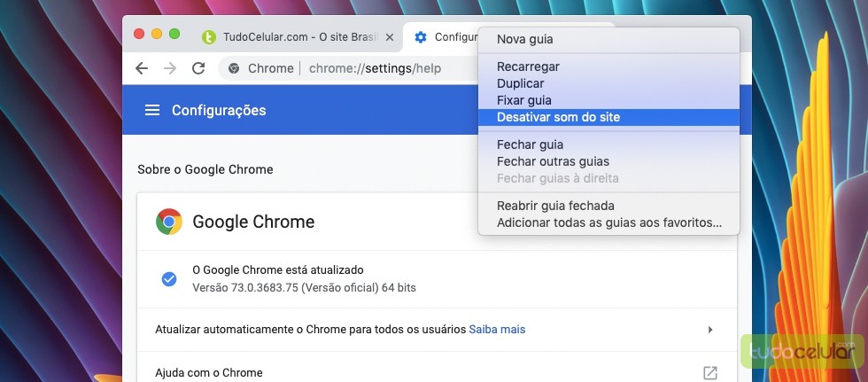This screenshot has height=382, width=868.
Task: Click the green maximize window button
Action: [174, 34]
